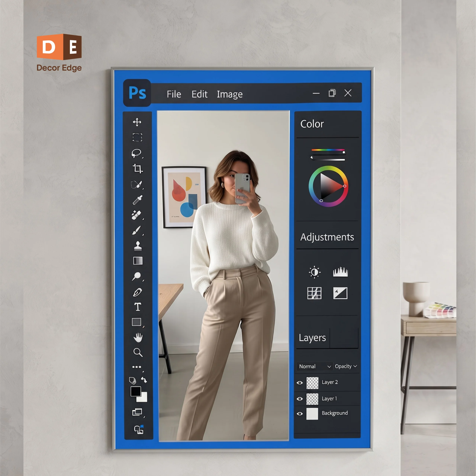This screenshot has height=476, width=476.
Task: Open the Opacity dropdown
Action: [x=346, y=366]
